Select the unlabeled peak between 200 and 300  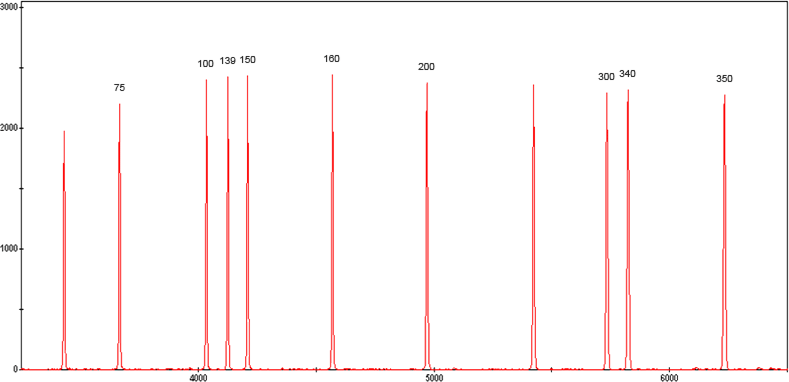(x=533, y=226)
